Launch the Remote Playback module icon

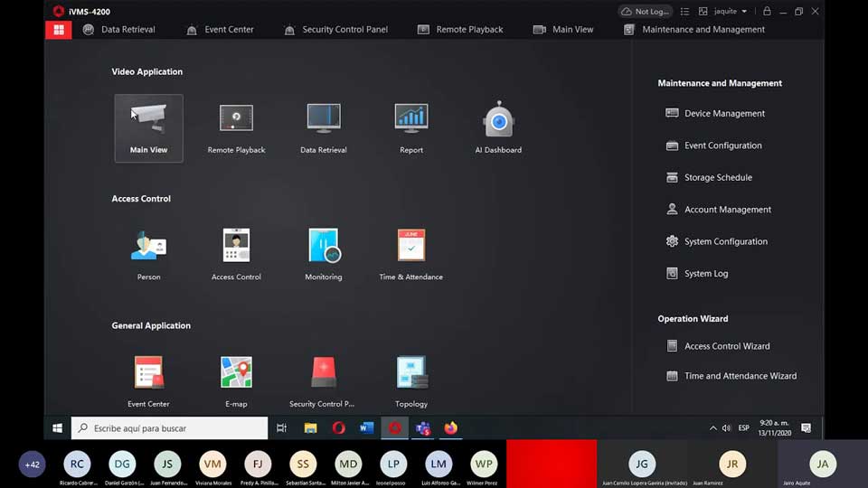coord(236,118)
